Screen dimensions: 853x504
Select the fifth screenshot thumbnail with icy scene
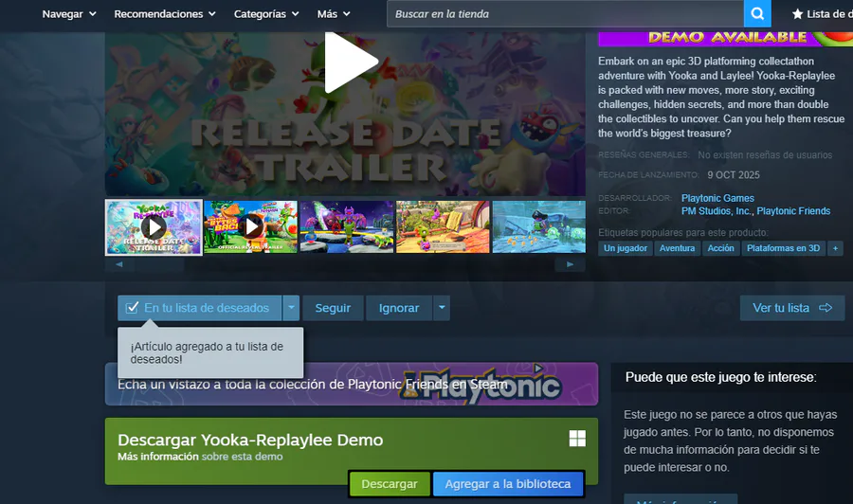539,226
